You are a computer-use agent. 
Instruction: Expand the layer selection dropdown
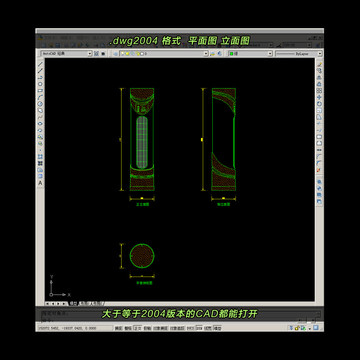point(164,53)
